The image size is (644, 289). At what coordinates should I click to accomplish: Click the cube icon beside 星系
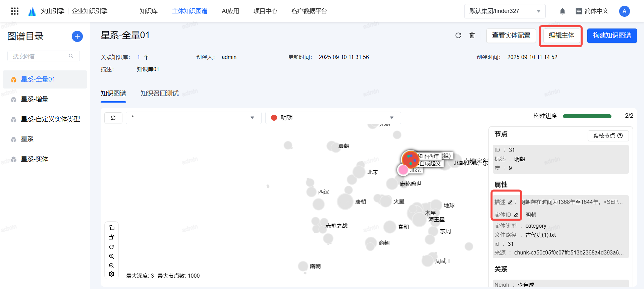[13, 139]
